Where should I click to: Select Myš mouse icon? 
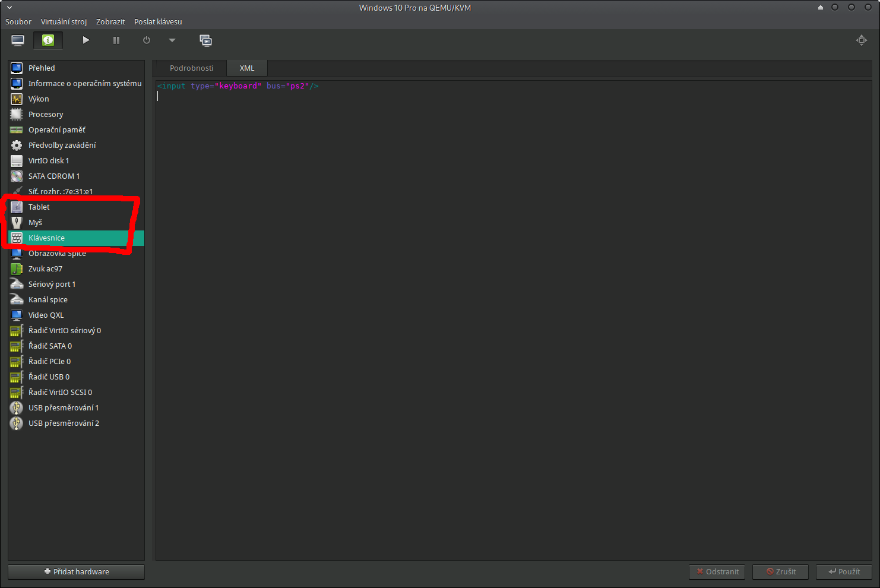click(17, 223)
